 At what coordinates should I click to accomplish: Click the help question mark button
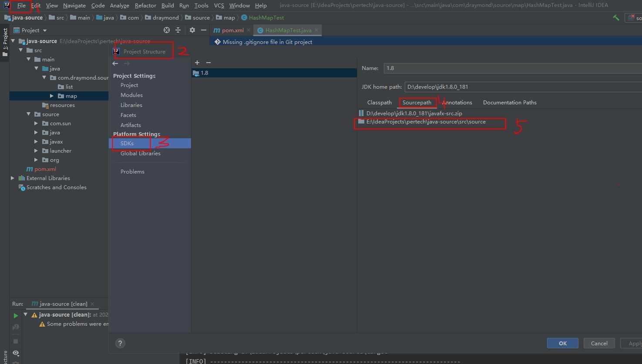[121, 343]
